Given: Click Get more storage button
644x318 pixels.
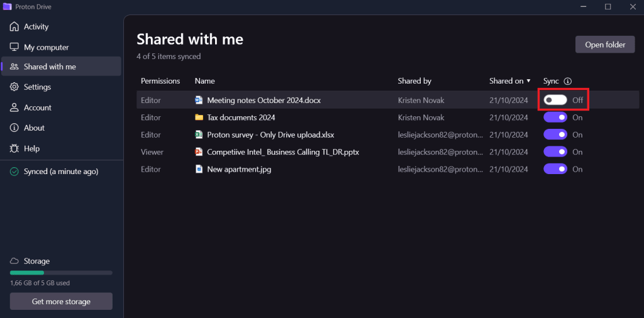Looking at the screenshot, I should (61, 302).
